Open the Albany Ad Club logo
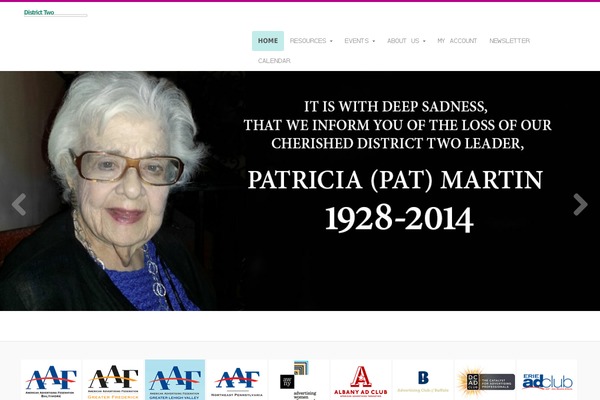Viewport: 600px width, 400px height. [x=361, y=380]
